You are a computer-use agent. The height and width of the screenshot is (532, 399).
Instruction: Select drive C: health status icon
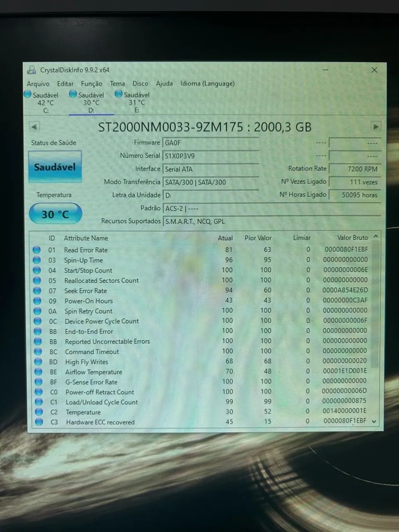click(x=28, y=94)
